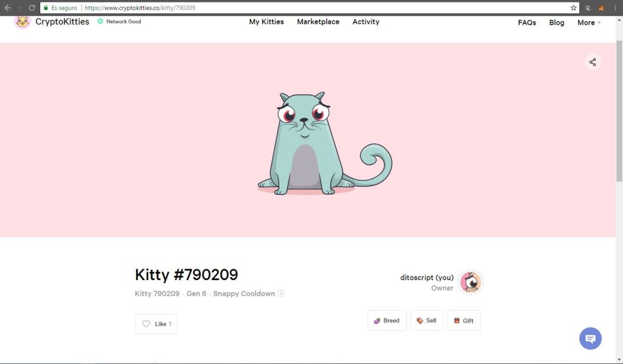The image size is (623, 364).
Task: Click the extension icon beside the star
Action: click(588, 7)
